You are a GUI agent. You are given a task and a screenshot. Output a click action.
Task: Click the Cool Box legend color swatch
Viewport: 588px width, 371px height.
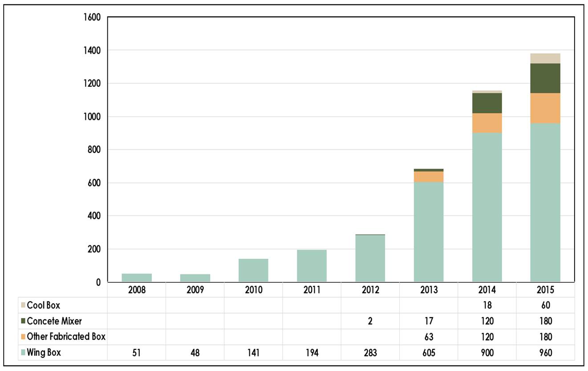(x=23, y=306)
